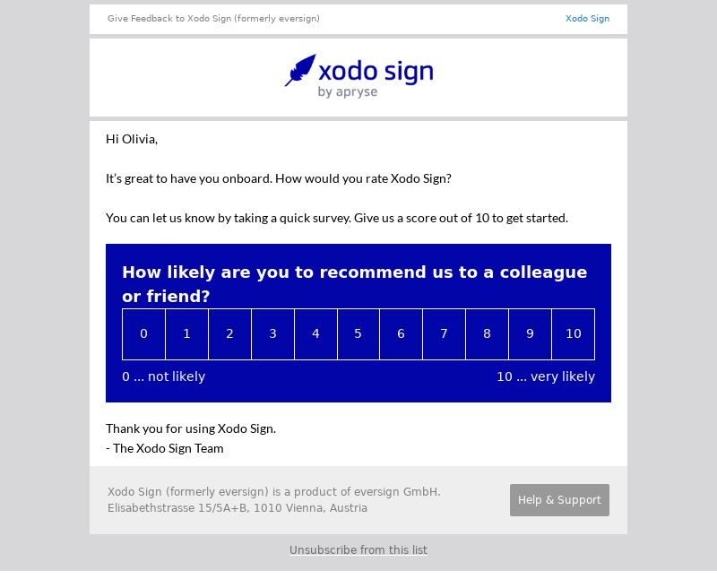Click the 'Give Feedback to Xodo Sign' preheader
Image resolution: width=717 pixels, height=588 pixels.
(x=213, y=19)
